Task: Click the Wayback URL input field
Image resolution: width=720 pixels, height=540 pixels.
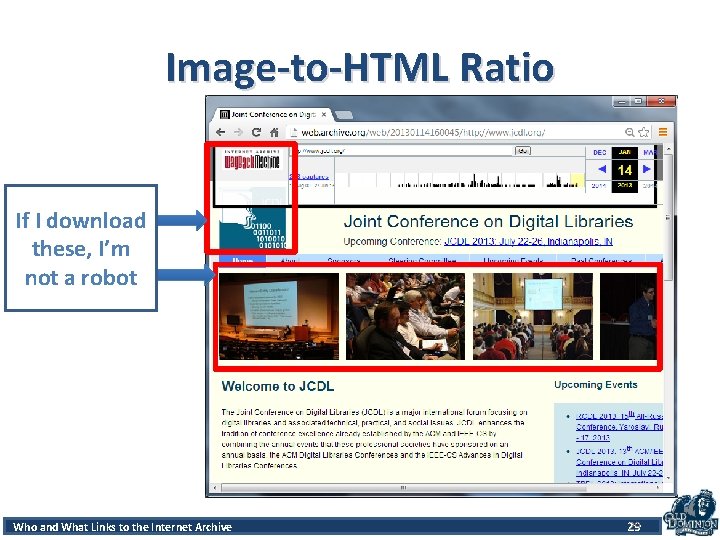Action: click(x=402, y=151)
